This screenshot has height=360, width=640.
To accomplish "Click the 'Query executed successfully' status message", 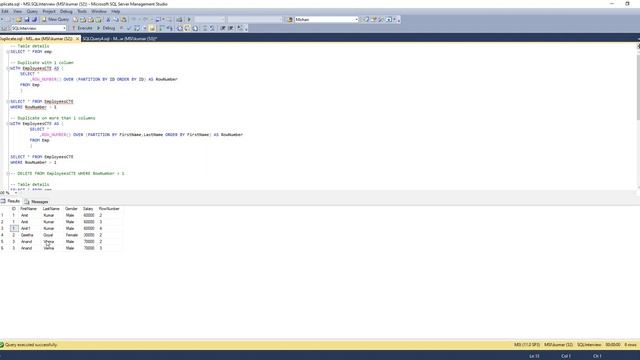I will click(31, 345).
